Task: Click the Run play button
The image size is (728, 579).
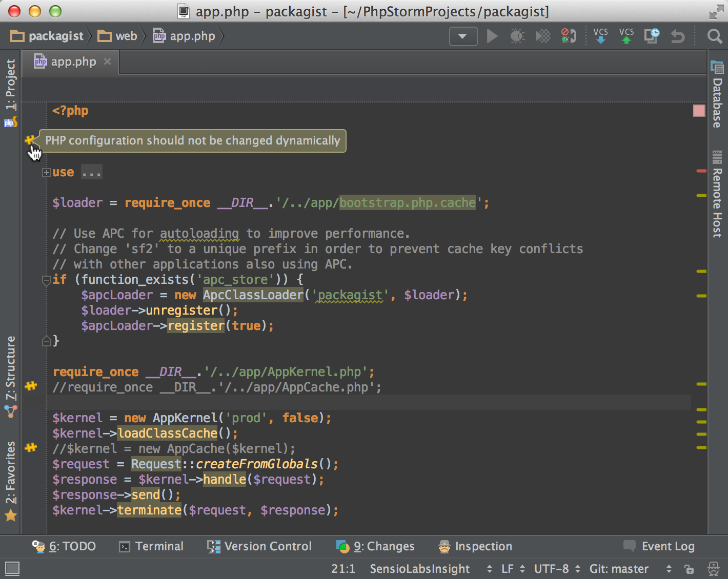Action: click(x=492, y=36)
